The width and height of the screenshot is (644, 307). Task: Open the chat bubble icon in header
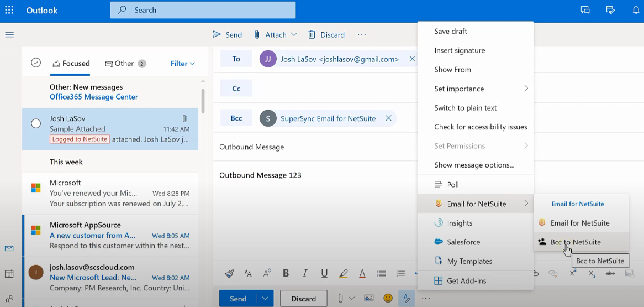pos(585,11)
